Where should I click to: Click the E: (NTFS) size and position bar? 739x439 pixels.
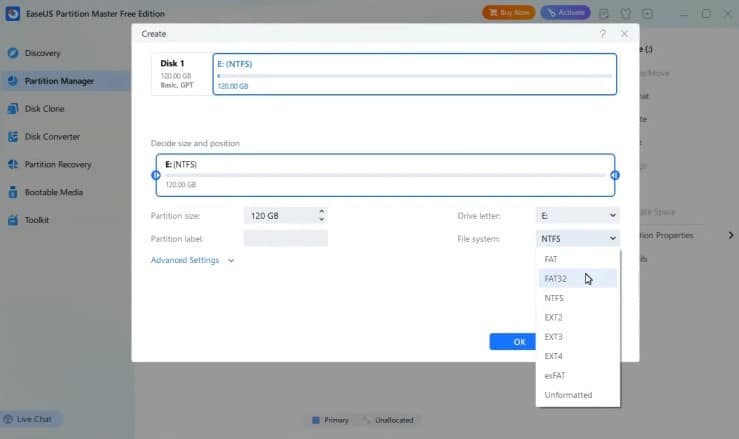[386, 175]
